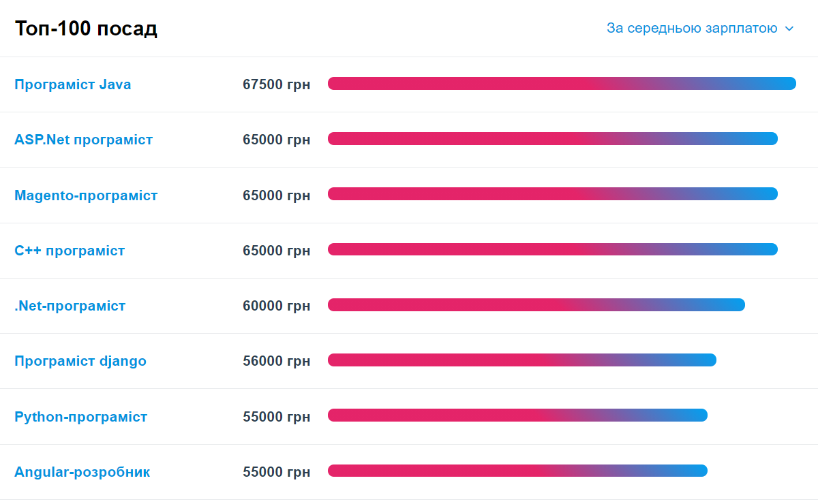
Task: Click the Magento-програміст salary bar
Action: (x=553, y=194)
